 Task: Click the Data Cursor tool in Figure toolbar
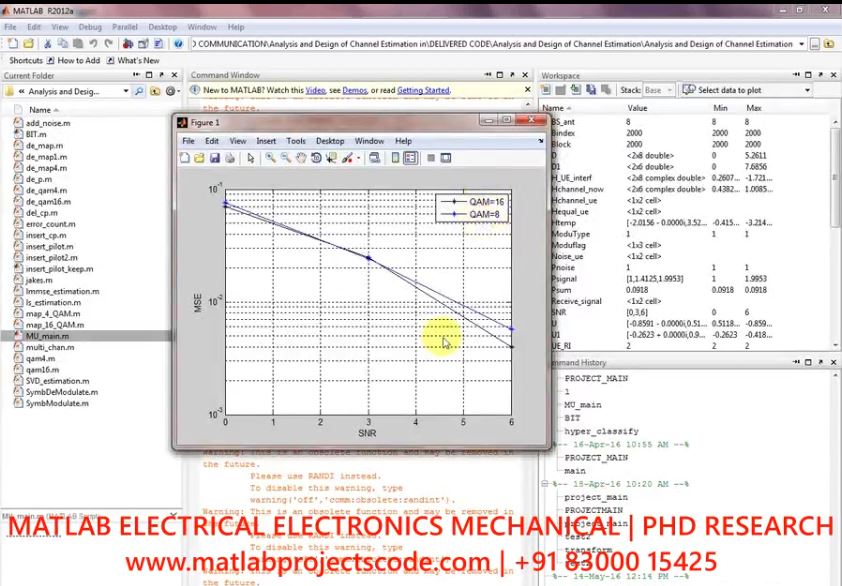click(329, 158)
